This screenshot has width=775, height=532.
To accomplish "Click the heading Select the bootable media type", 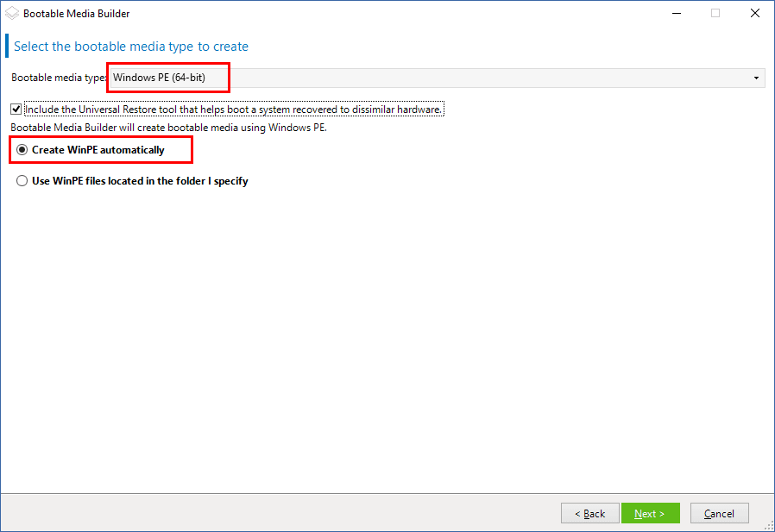I will coord(131,47).
